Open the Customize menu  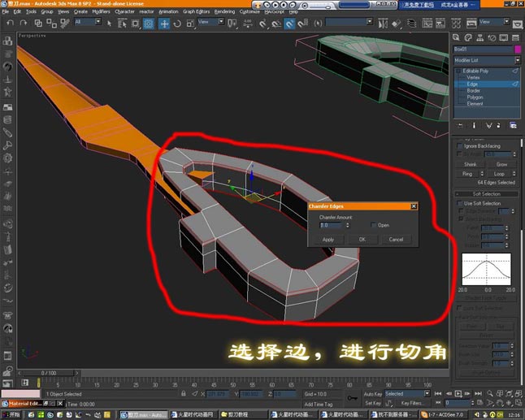[x=249, y=11]
